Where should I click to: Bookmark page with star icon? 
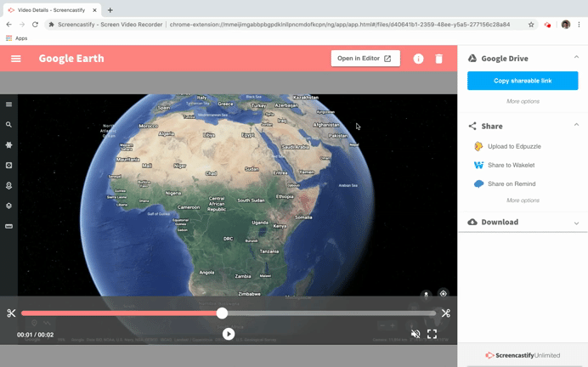click(531, 25)
